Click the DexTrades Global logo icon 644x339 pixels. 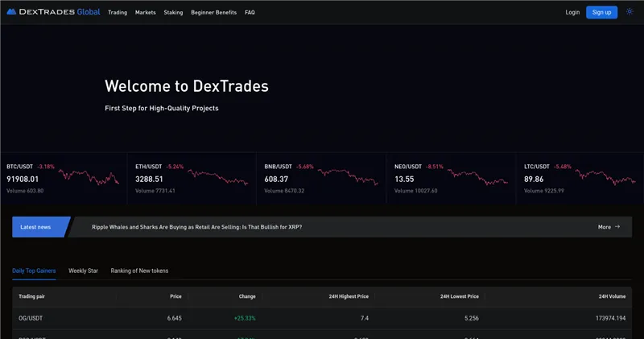[11, 12]
